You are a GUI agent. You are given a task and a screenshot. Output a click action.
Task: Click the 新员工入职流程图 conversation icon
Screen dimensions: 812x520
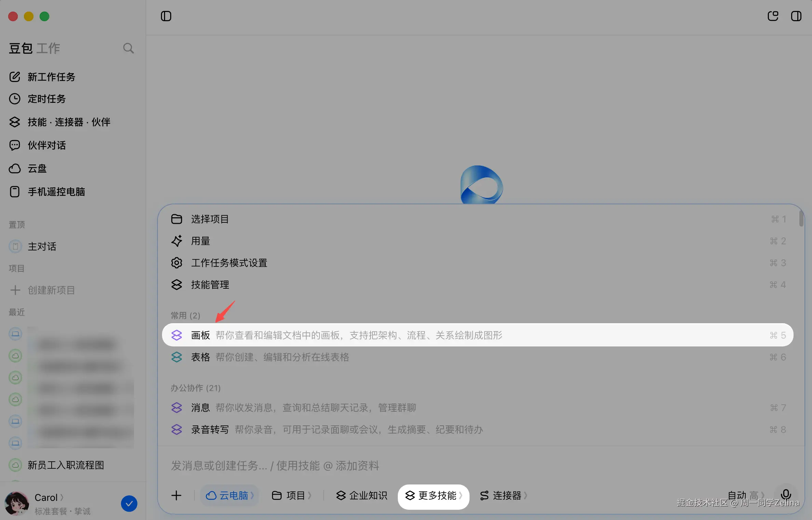pyautogui.click(x=15, y=465)
